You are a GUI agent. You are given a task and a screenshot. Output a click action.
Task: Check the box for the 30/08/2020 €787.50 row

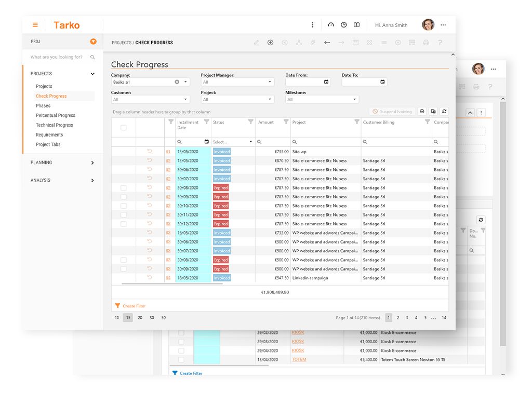click(x=124, y=188)
